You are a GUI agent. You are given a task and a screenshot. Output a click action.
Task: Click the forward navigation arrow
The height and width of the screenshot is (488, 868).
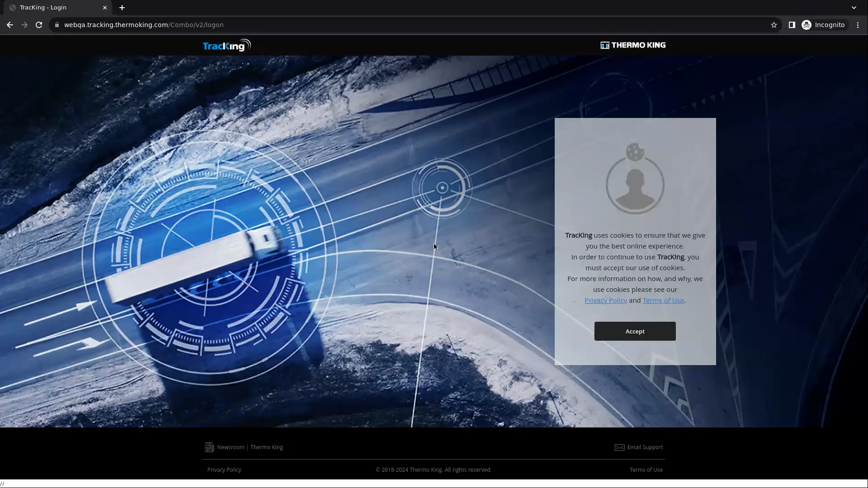point(24,25)
